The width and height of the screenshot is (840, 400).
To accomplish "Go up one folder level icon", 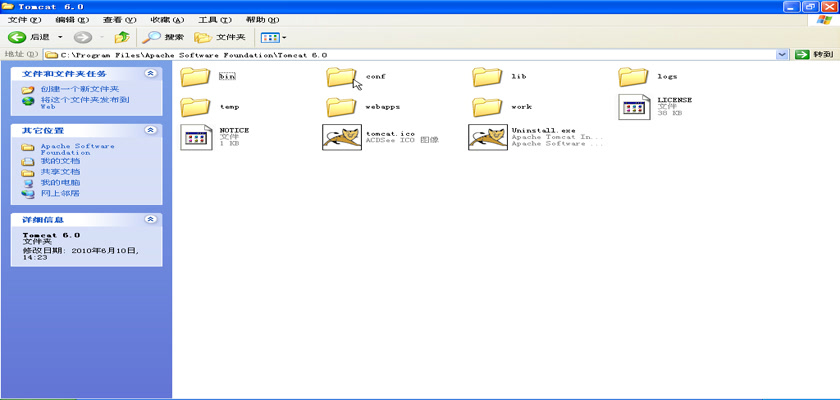I will click(x=122, y=37).
